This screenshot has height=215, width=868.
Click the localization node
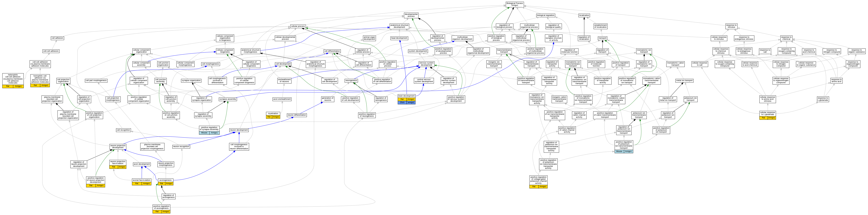[584, 15]
